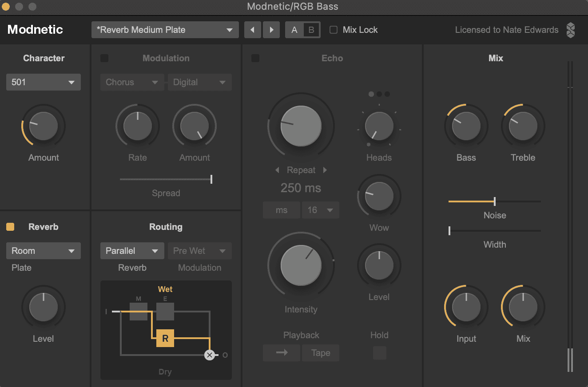Open the Digital modulation mode dropdown
Screen dimensions: 588x387
click(x=200, y=82)
